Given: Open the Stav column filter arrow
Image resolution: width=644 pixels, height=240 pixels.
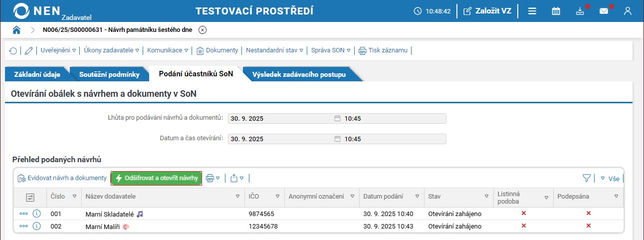Looking at the screenshot, I should pyautogui.click(x=486, y=196).
